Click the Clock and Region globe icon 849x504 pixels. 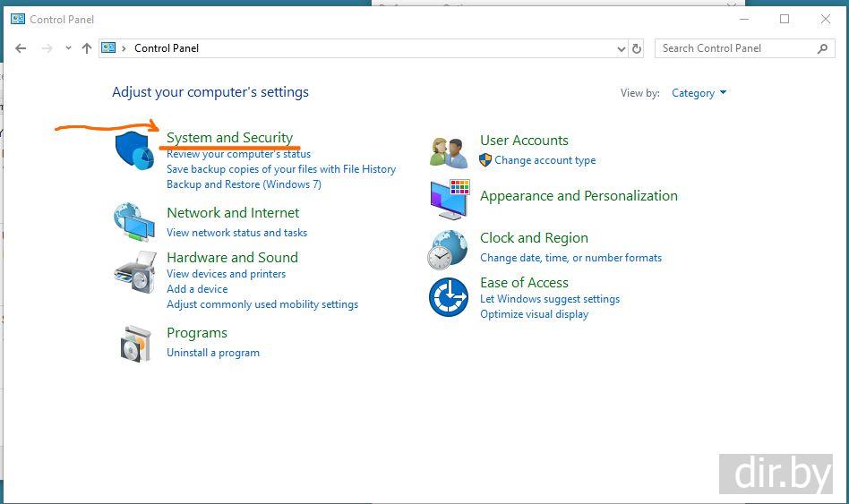pos(448,249)
